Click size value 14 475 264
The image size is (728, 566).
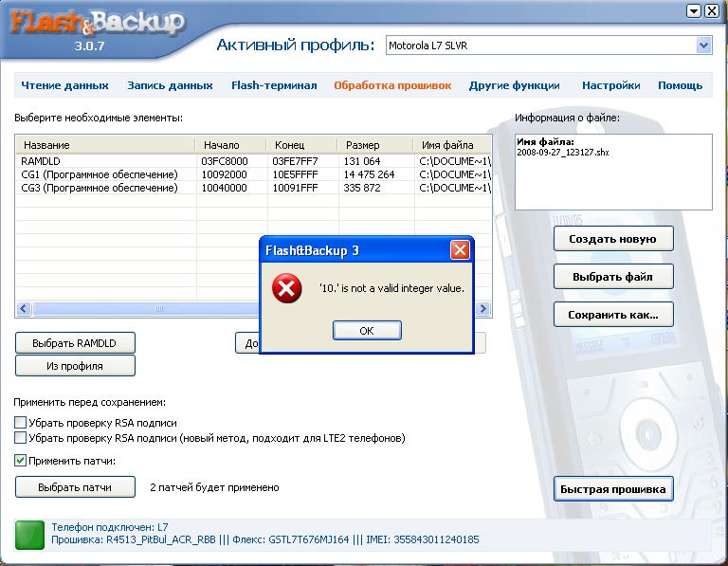(369, 174)
